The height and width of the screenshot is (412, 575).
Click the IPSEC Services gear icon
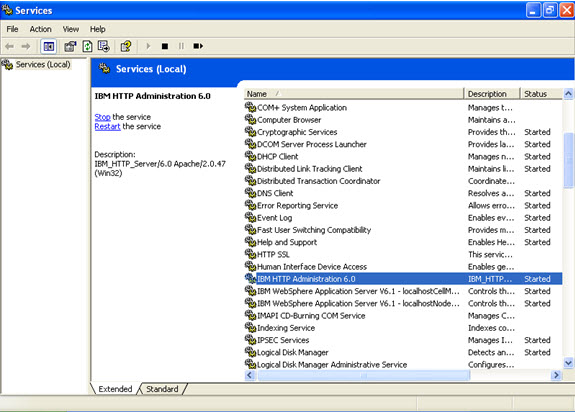250,340
